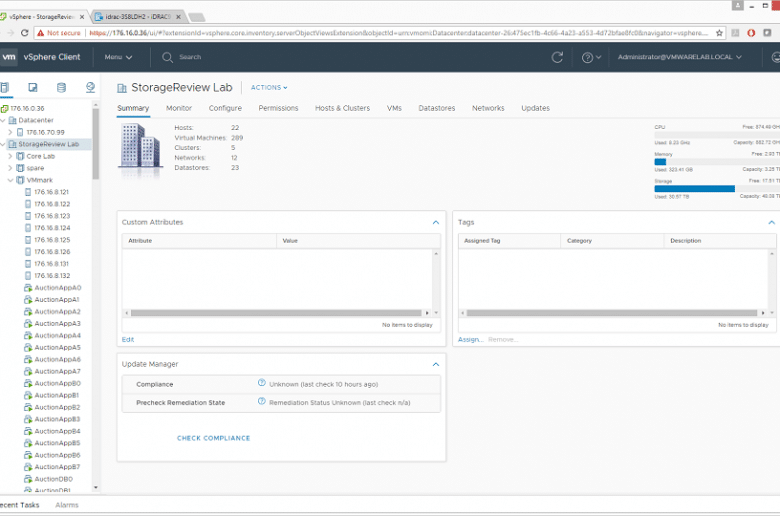Open the help question mark menu
This screenshot has height=516, width=780.
coord(591,58)
